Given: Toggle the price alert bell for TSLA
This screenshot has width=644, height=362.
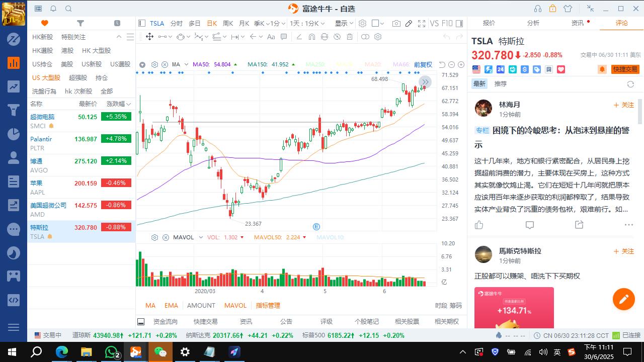Looking at the screenshot, I should 602,69.
